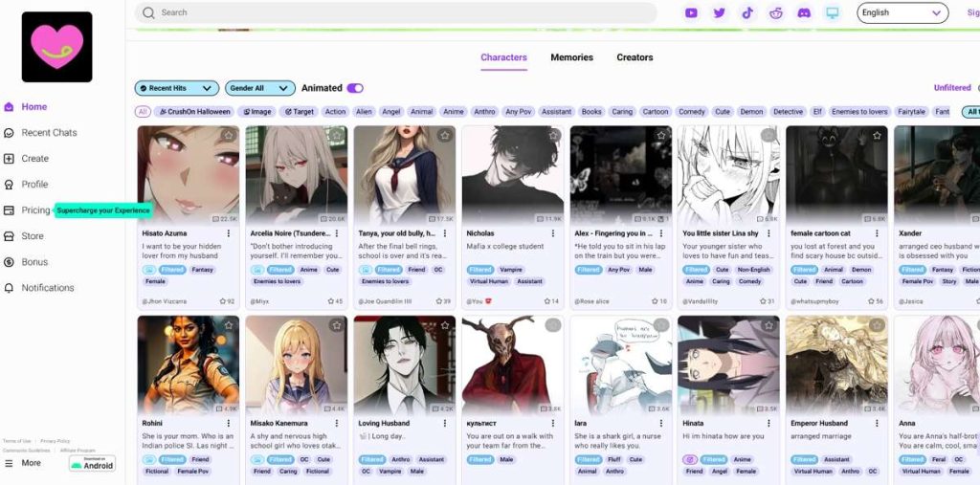The height and width of the screenshot is (485, 980).
Task: Open the Nicholas character thumbnail
Action: [513, 175]
